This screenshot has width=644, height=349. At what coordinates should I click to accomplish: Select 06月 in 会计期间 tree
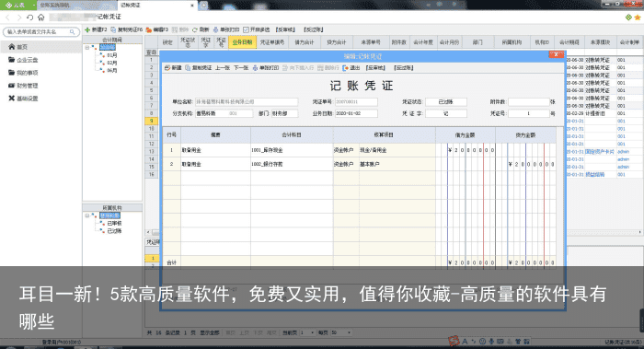pos(111,70)
